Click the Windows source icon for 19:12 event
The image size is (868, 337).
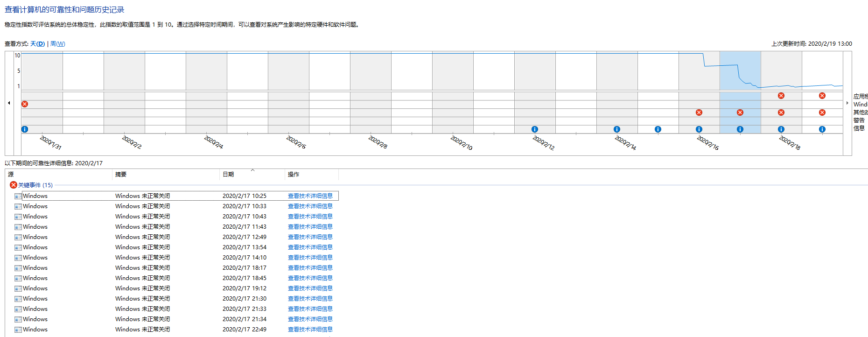pyautogui.click(x=18, y=288)
